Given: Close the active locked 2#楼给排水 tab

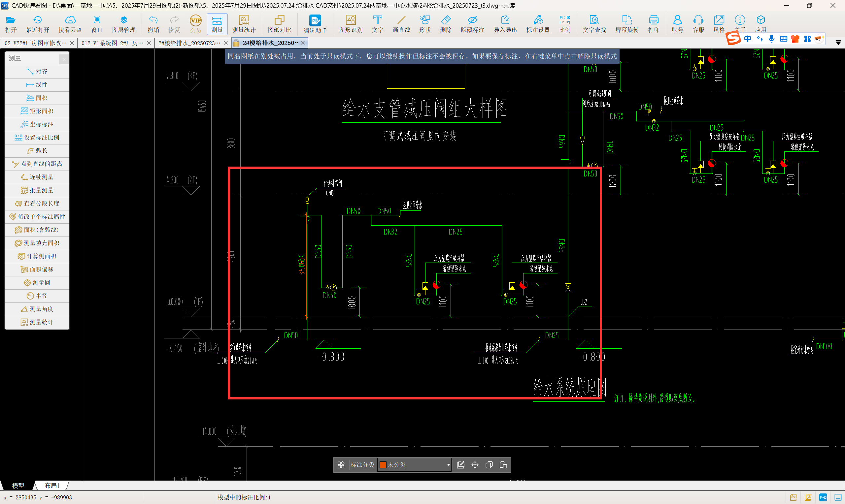Looking at the screenshot, I should [303, 43].
